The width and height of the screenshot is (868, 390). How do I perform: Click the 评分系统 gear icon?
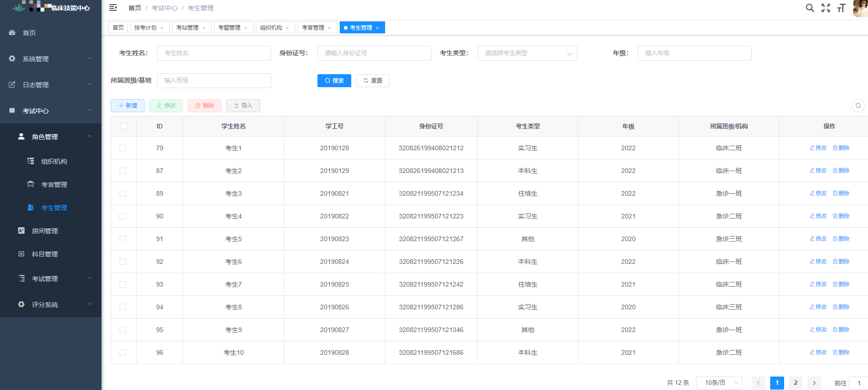point(21,304)
